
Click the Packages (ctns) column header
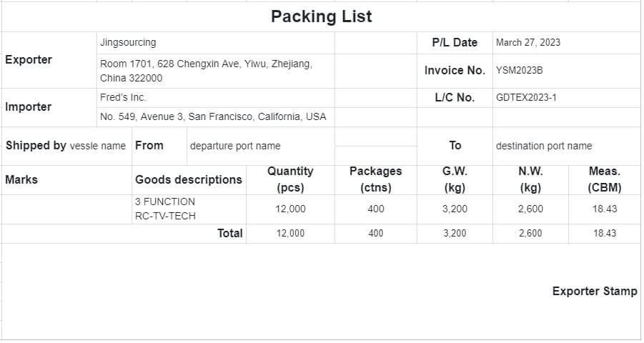375,179
